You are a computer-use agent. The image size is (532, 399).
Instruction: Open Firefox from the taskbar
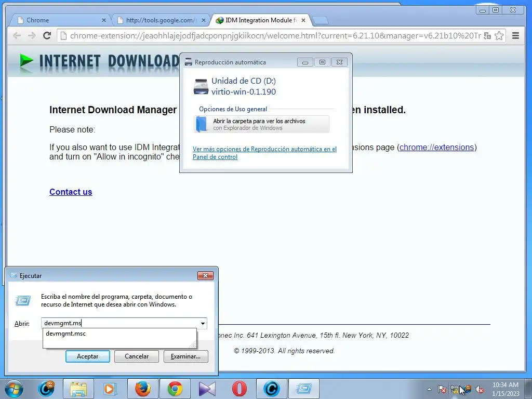pos(143,389)
